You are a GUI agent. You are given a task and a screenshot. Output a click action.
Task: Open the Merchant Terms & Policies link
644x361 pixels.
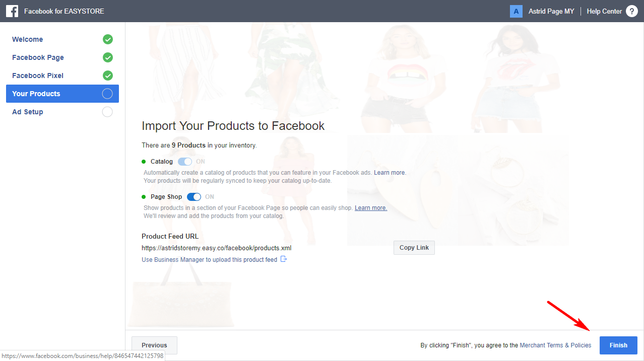[x=555, y=345]
